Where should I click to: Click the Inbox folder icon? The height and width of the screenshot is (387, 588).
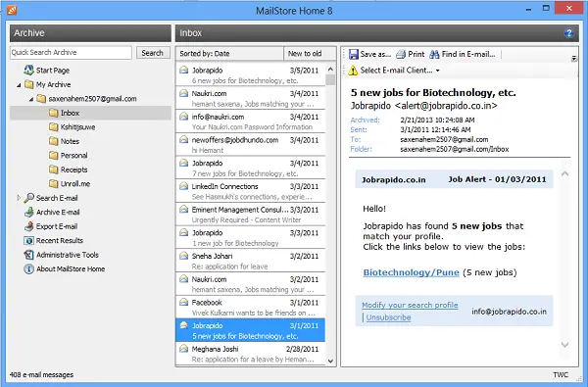click(x=54, y=113)
